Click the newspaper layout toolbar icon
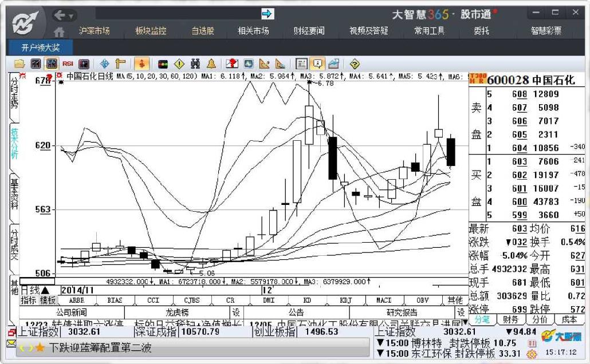The image size is (590, 364). pos(301,64)
